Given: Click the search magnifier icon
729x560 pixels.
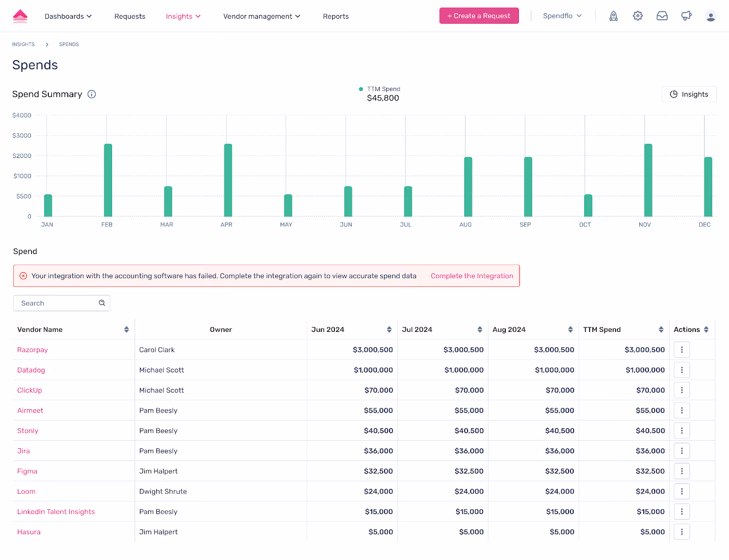Looking at the screenshot, I should pos(102,303).
